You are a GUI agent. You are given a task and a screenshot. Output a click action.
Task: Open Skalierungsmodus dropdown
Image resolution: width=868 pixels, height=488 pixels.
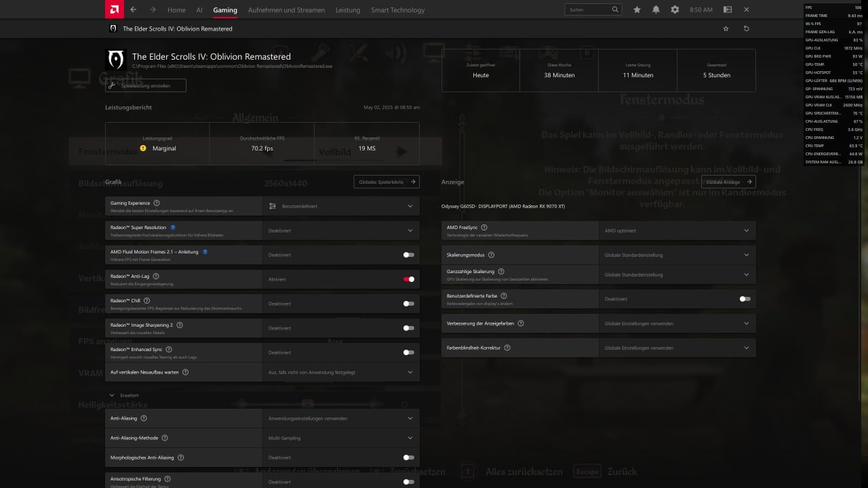677,255
